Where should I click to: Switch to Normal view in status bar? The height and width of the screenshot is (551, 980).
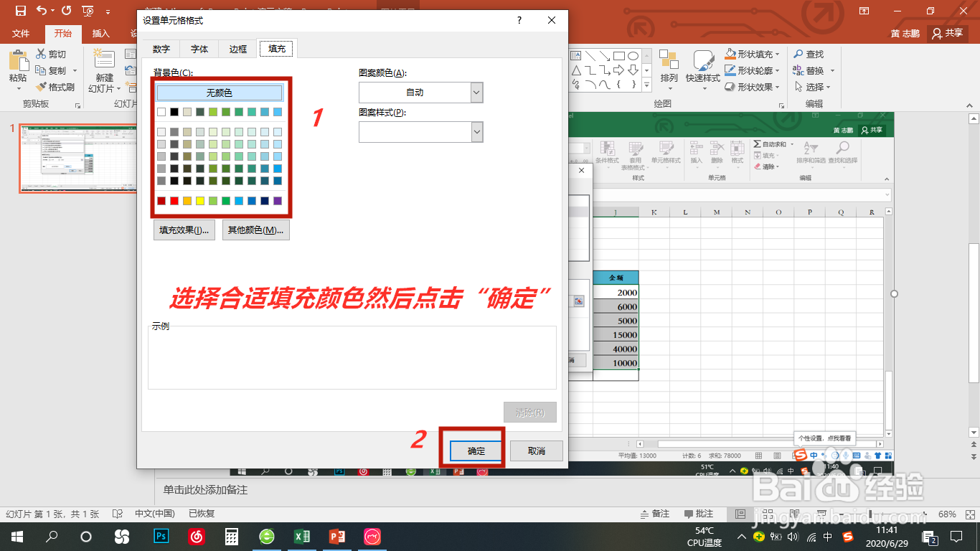tap(740, 514)
